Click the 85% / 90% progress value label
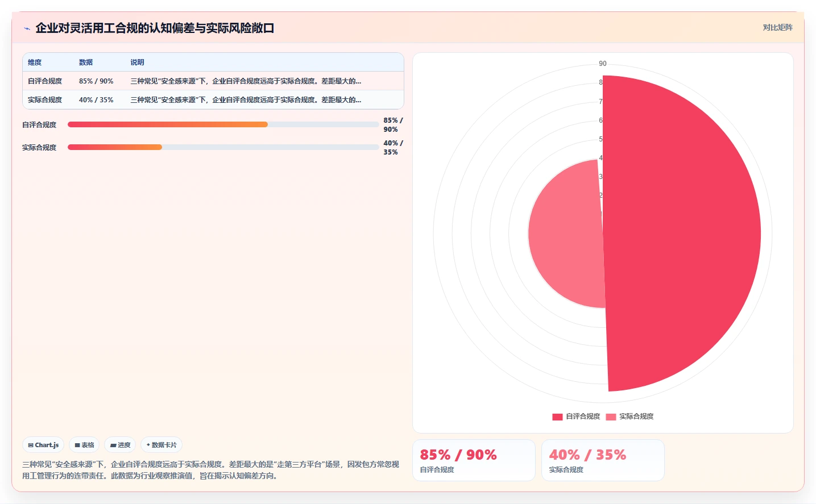The width and height of the screenshot is (816, 504). click(x=393, y=125)
